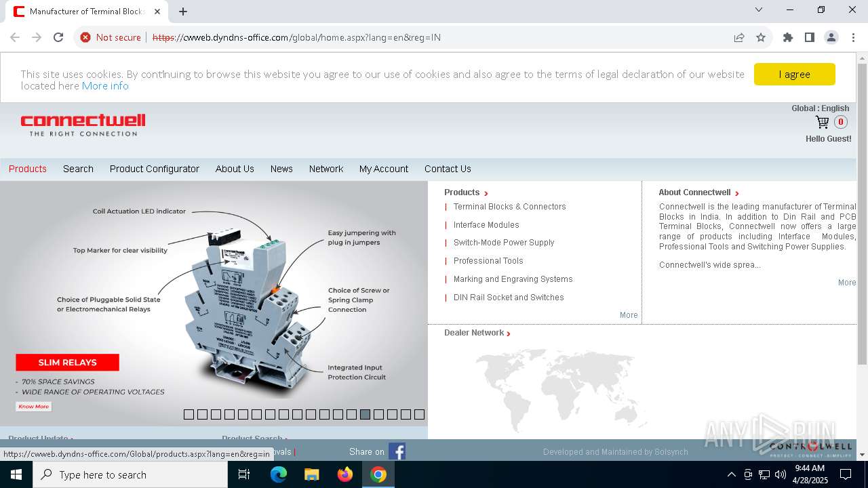Launch Microsoft Edge from taskbar
The width and height of the screenshot is (868, 488).
click(x=279, y=474)
